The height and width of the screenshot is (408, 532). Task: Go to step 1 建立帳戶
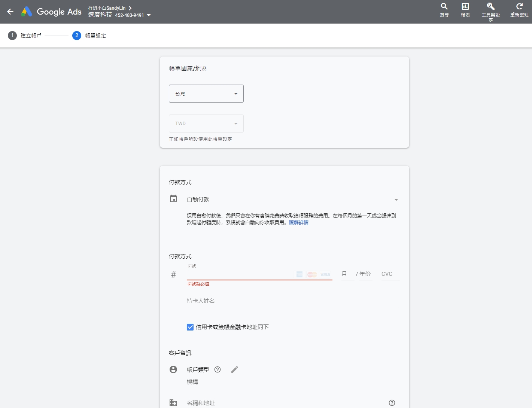[25, 36]
